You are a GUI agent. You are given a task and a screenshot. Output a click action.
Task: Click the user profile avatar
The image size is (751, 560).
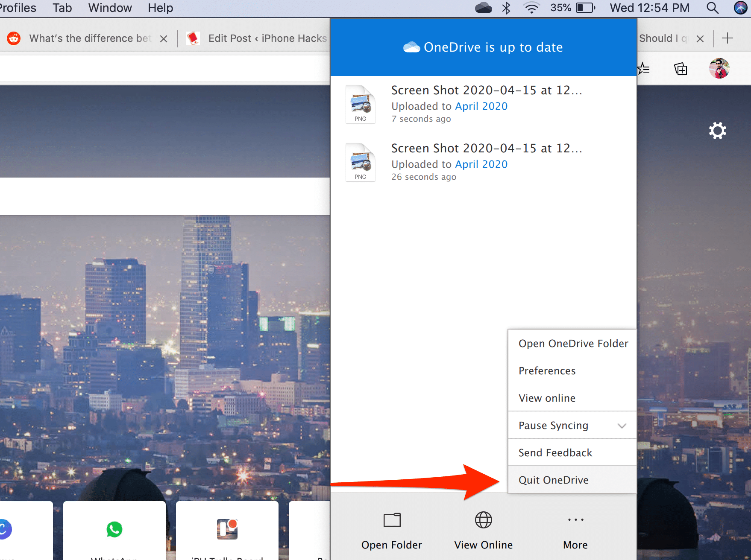pos(719,69)
